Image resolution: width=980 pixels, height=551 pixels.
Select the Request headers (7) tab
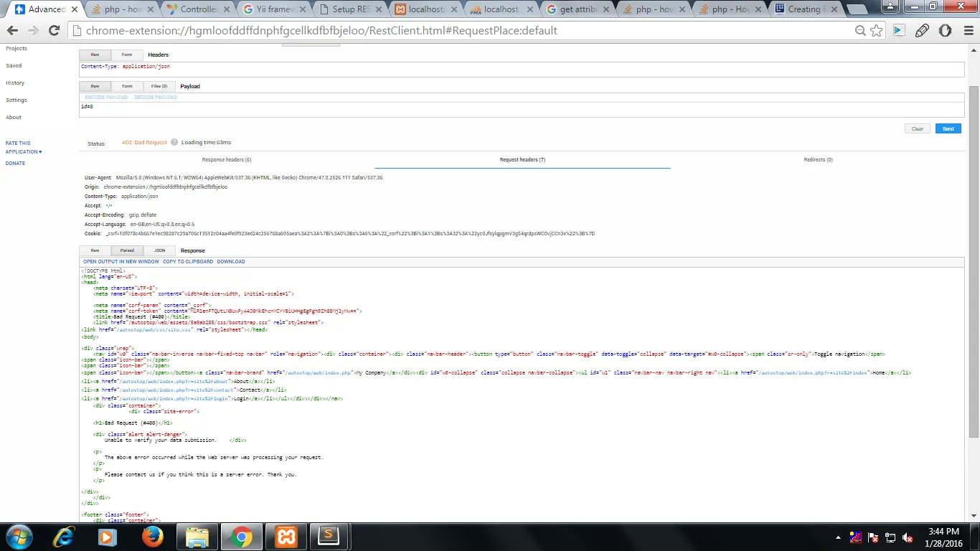point(522,160)
